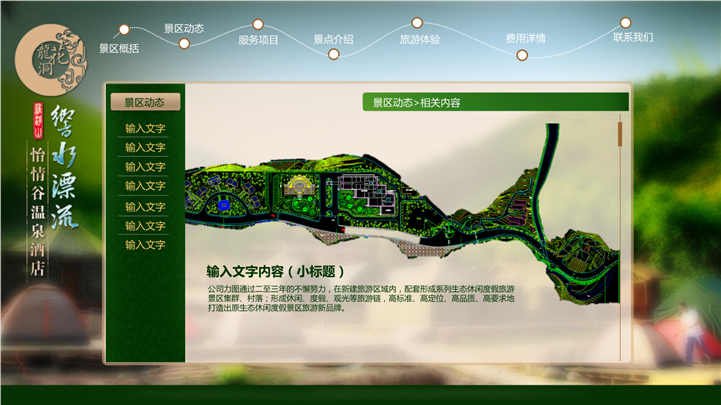721x405 pixels.
Task: Select the first 输入文字 sidebar item
Action: [145, 129]
